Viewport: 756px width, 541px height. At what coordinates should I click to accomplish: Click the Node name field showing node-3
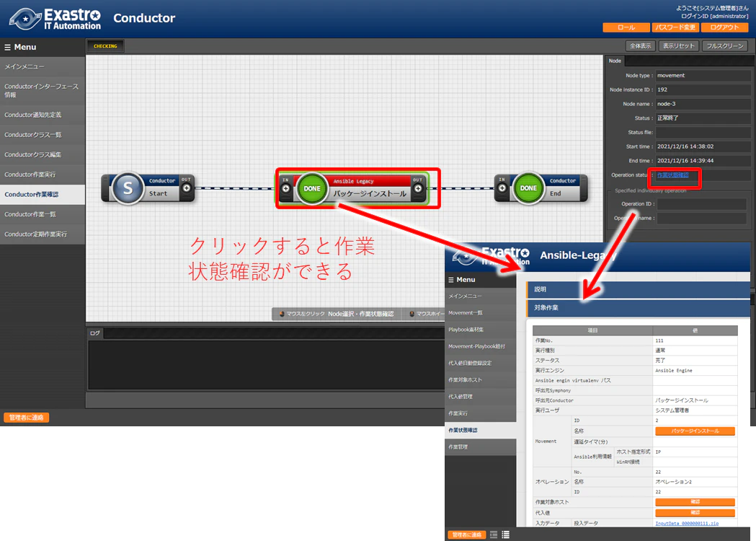click(703, 104)
